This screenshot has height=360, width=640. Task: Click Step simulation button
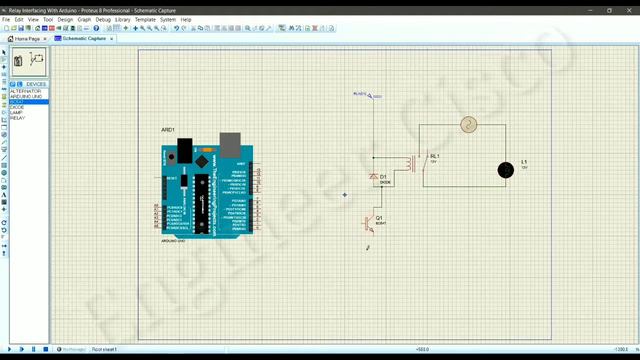22,349
